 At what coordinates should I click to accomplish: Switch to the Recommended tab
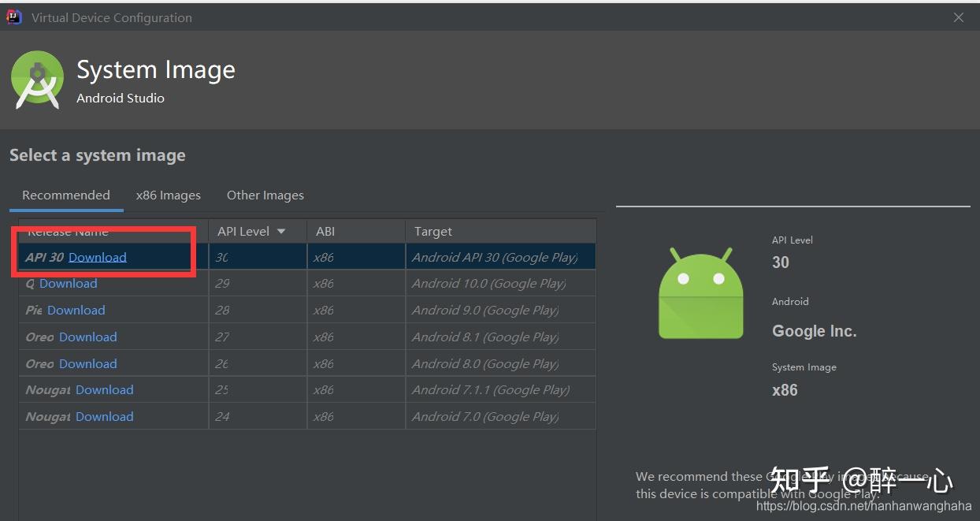pyautogui.click(x=66, y=195)
